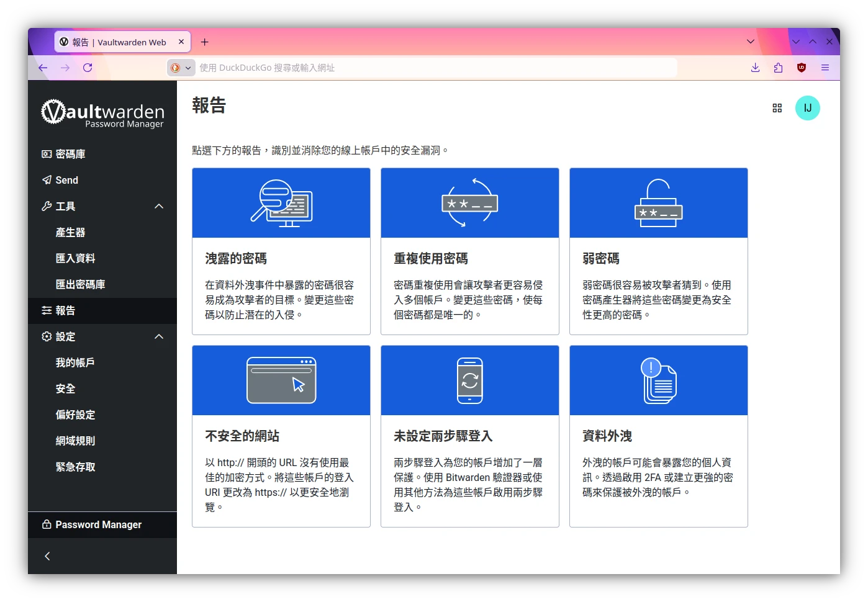The width and height of the screenshot is (868, 602).
Task: Open a new browser tab
Action: point(205,42)
